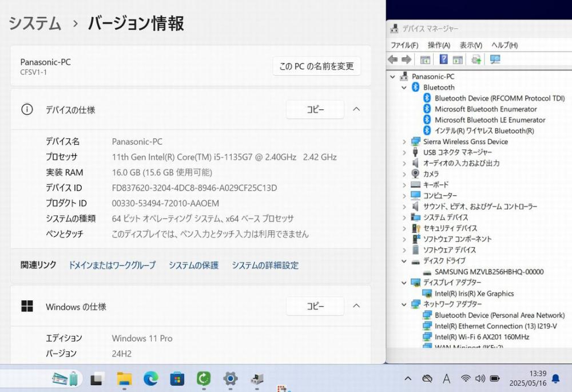Open the システムの詳細設定 link

point(265,265)
